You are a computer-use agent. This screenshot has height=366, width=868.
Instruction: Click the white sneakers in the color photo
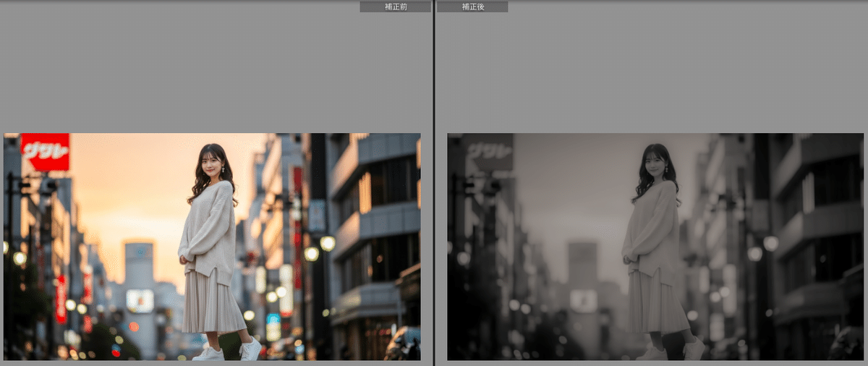pyautogui.click(x=250, y=349)
